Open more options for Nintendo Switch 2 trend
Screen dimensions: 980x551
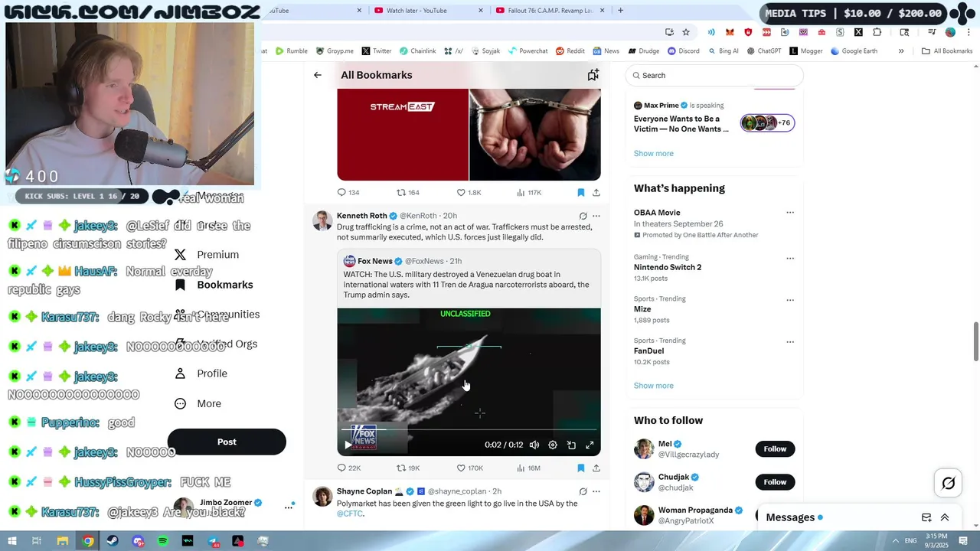point(790,258)
